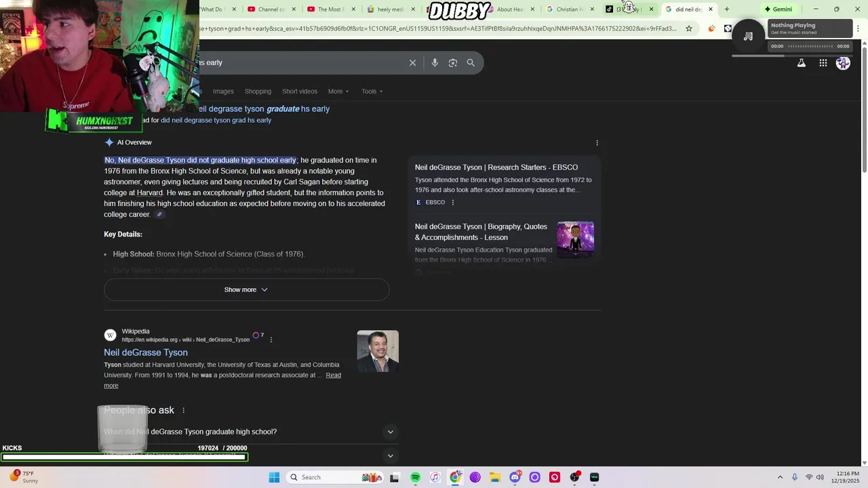Open EBSCO source more options

[x=453, y=202]
